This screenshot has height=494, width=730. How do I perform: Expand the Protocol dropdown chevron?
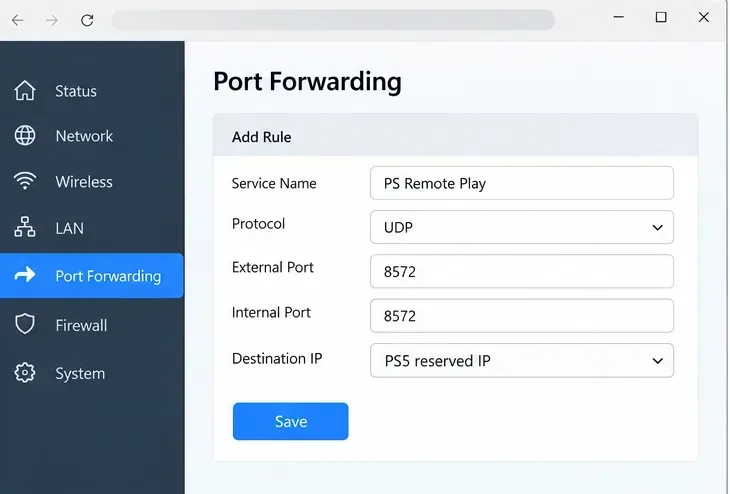point(657,228)
